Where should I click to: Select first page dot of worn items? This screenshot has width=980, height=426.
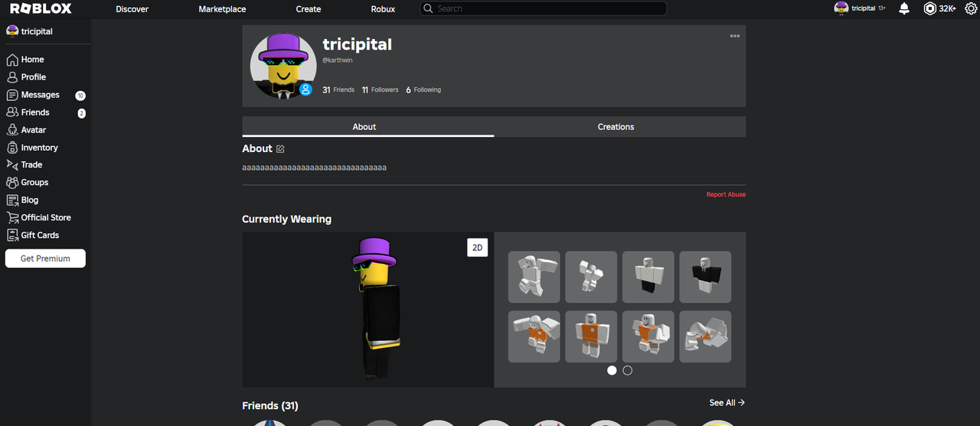coord(612,370)
